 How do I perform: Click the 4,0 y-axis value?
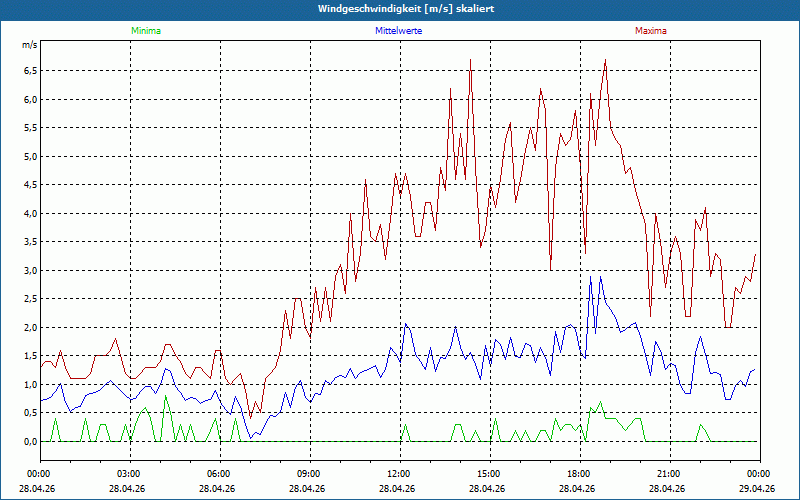(30, 214)
